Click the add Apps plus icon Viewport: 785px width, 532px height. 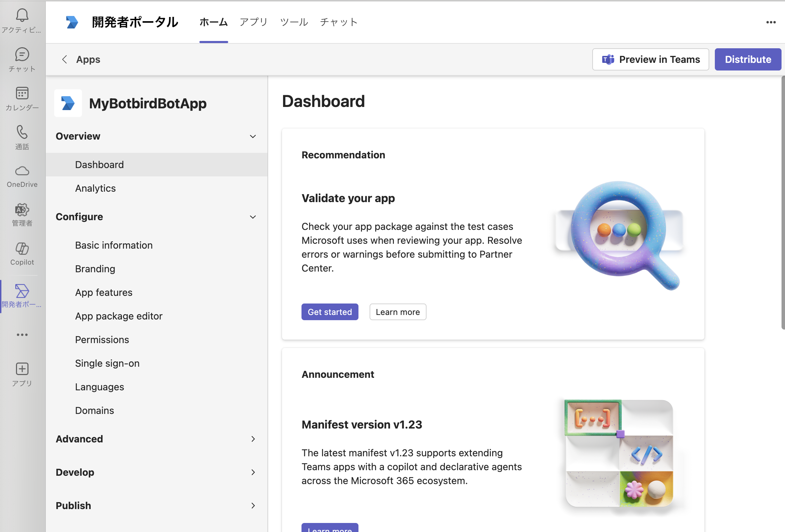22,369
